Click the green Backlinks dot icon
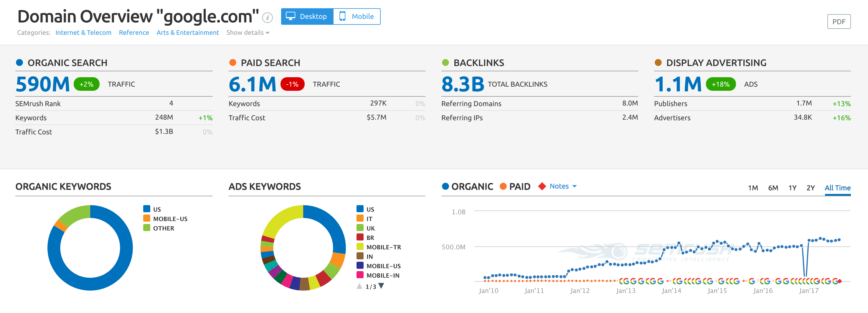Screen dimensions: 868x313 point(445,62)
